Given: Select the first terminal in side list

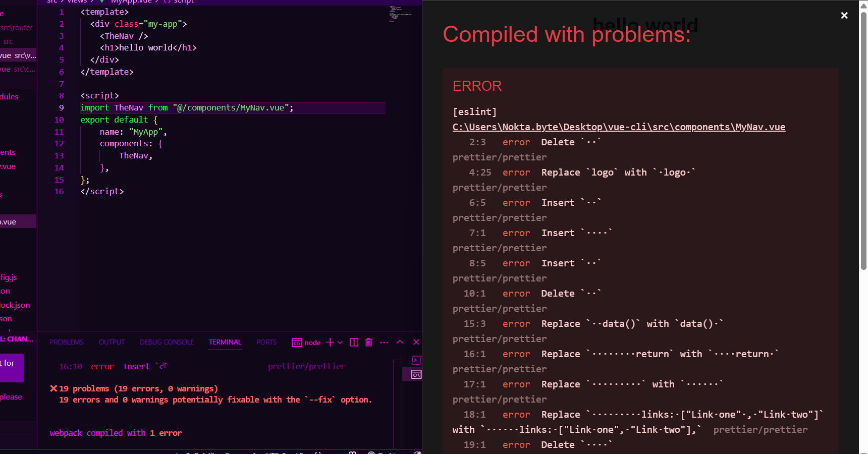Looking at the screenshot, I should 416,360.
